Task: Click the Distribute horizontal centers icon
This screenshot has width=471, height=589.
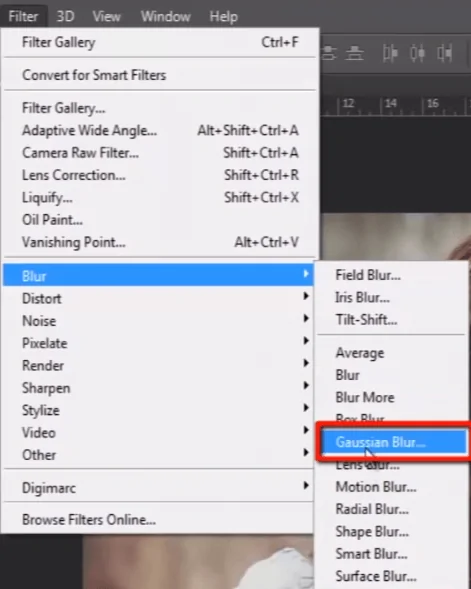Action: pos(417,53)
